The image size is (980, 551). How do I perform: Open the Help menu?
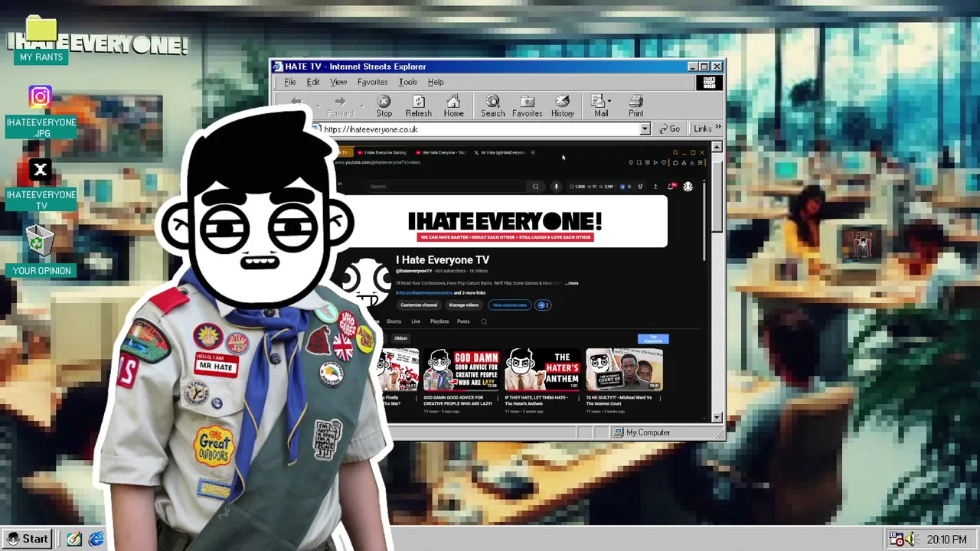[436, 82]
